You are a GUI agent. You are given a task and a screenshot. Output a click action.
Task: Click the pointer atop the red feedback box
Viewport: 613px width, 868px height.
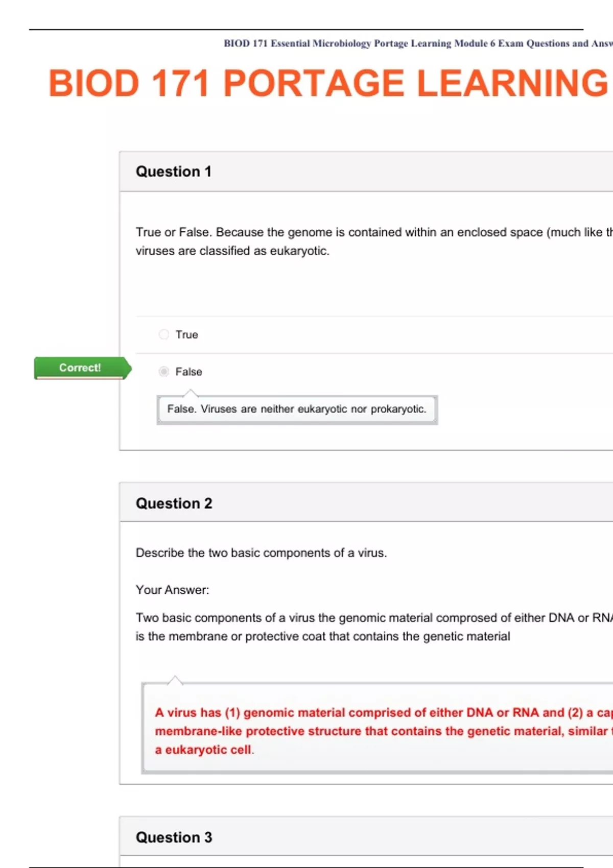tap(175, 680)
